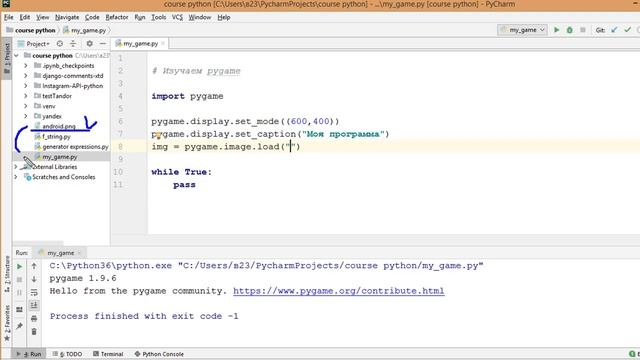
Task: Click the my_game.py breadcrumb
Action: tap(84, 30)
